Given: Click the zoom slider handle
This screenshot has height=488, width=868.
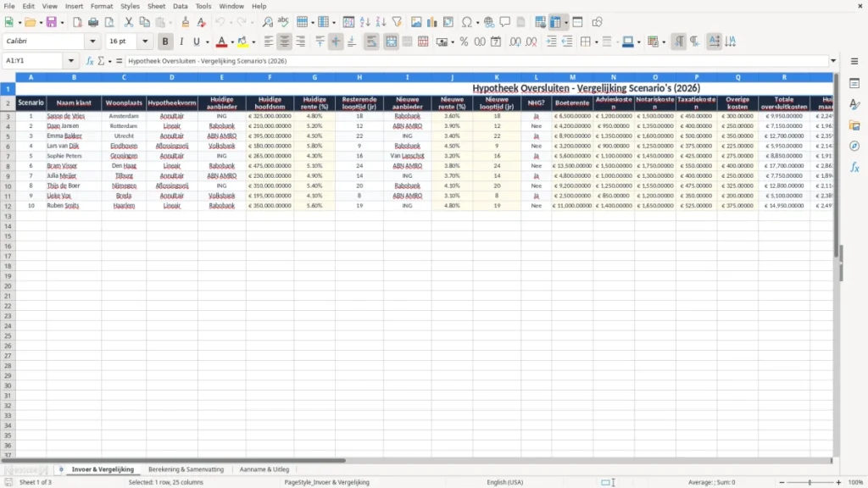Looking at the screenshot, I should pyautogui.click(x=810, y=482).
